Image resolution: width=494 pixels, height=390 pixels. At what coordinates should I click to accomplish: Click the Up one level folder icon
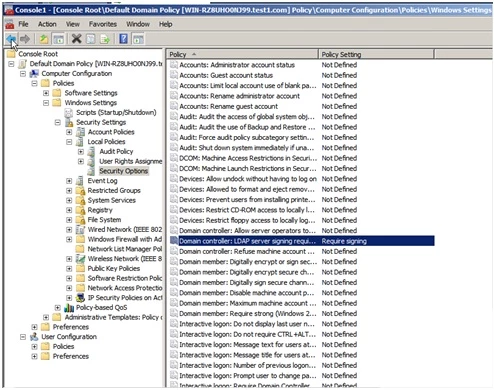tap(44, 39)
